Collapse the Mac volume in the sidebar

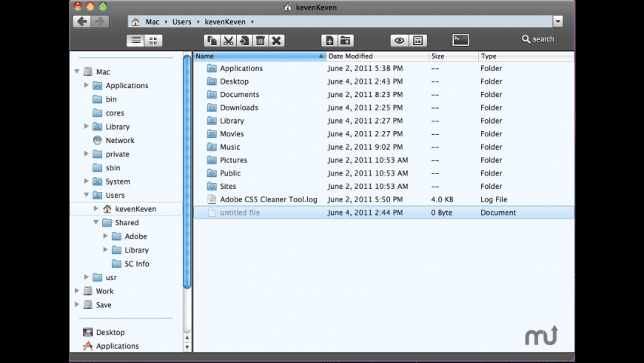tap(77, 71)
